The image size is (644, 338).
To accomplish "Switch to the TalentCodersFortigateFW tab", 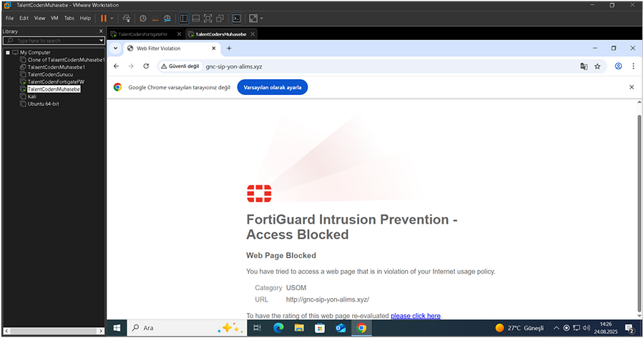I will [142, 34].
